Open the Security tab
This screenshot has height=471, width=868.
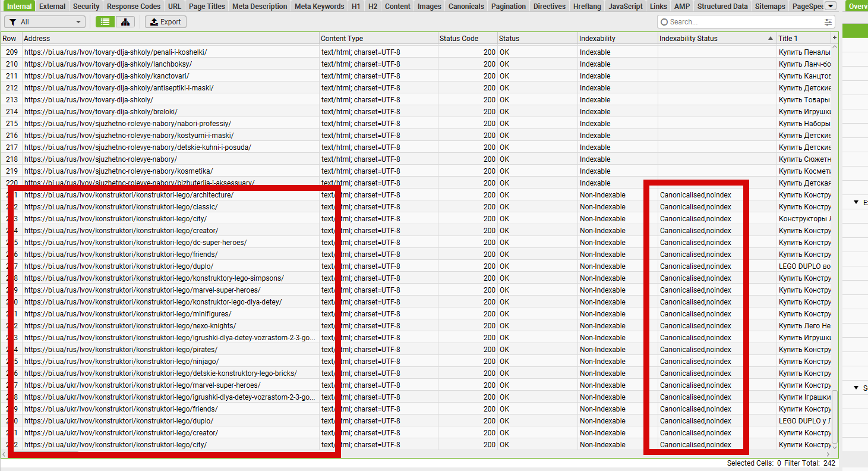[86, 7]
